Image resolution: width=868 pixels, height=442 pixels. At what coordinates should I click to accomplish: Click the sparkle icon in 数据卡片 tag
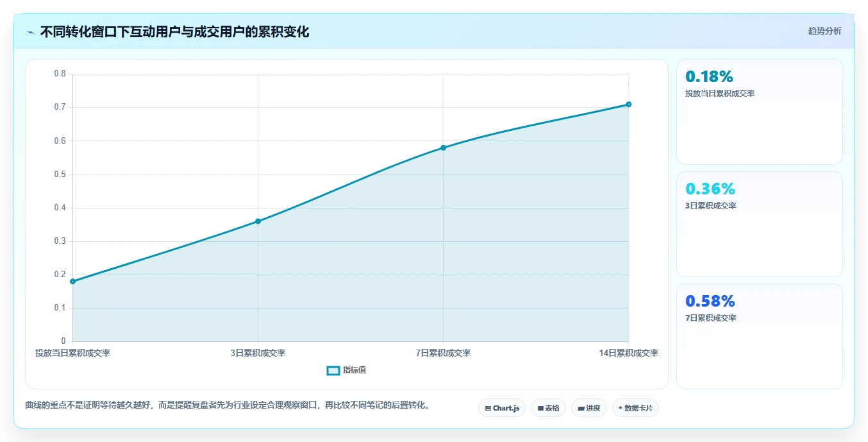point(620,408)
